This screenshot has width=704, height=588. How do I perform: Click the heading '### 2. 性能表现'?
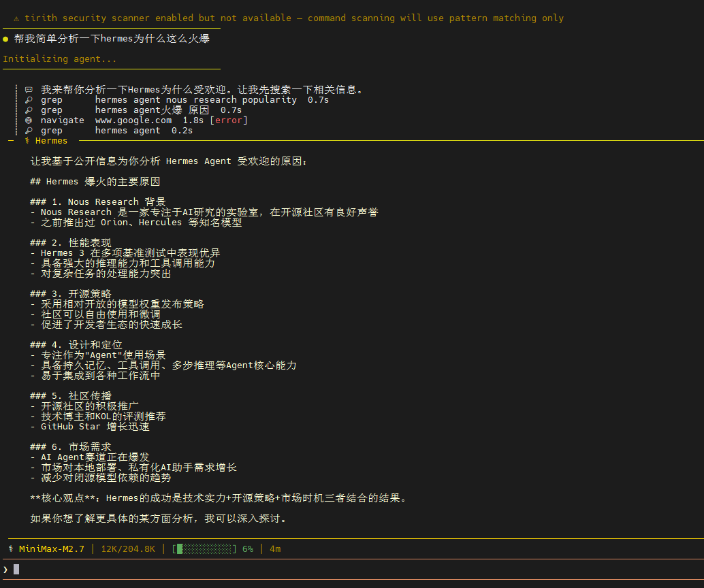(x=71, y=243)
